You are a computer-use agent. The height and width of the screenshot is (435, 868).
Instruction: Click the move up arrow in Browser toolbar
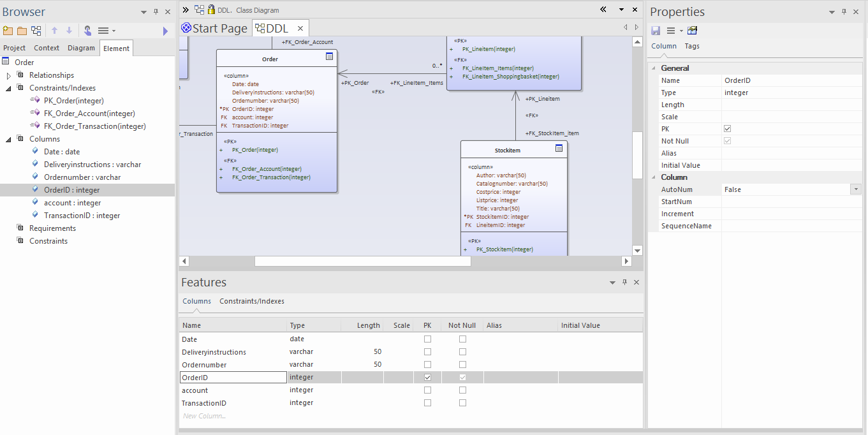(54, 31)
